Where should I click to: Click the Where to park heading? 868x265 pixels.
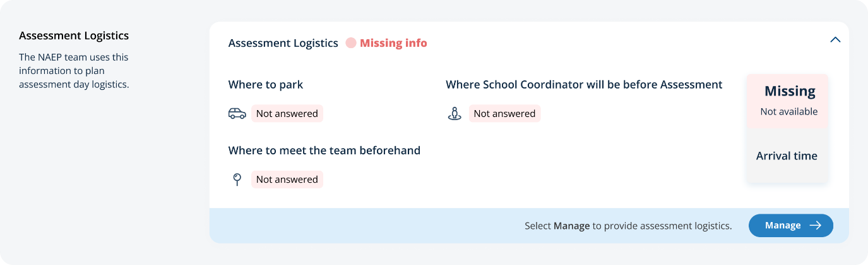[266, 85]
